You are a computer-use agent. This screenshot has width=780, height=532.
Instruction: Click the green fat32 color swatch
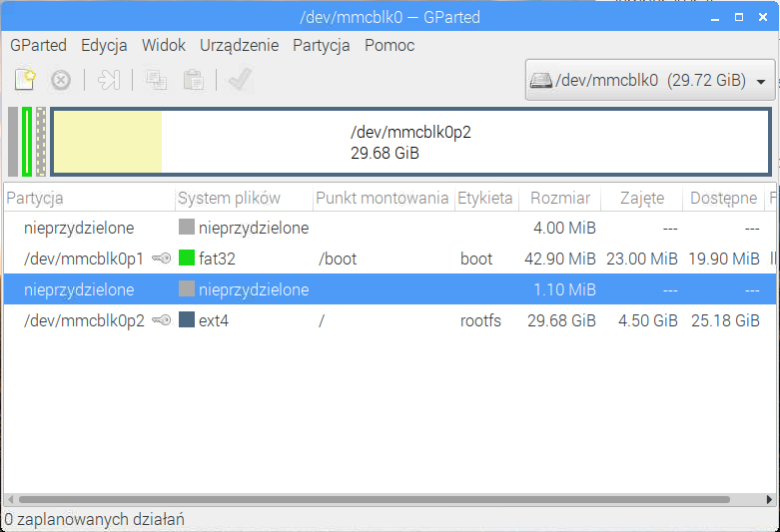click(x=186, y=260)
